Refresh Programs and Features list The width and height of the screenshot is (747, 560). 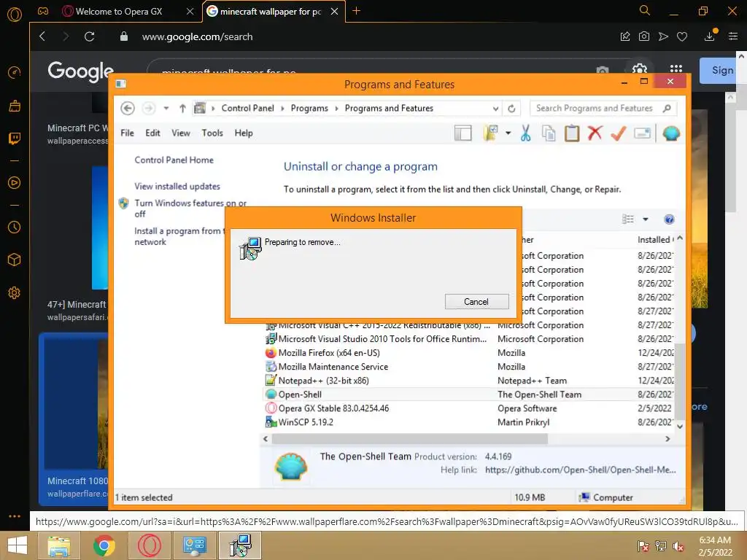[x=511, y=109]
